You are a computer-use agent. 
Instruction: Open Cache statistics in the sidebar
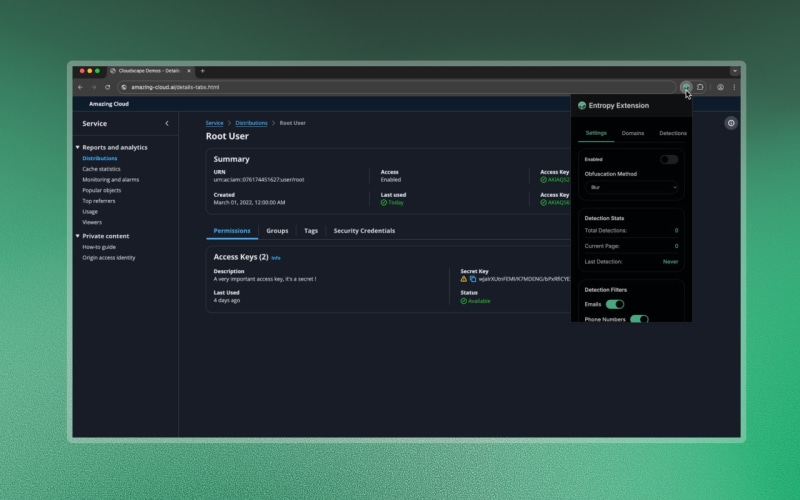pos(101,169)
